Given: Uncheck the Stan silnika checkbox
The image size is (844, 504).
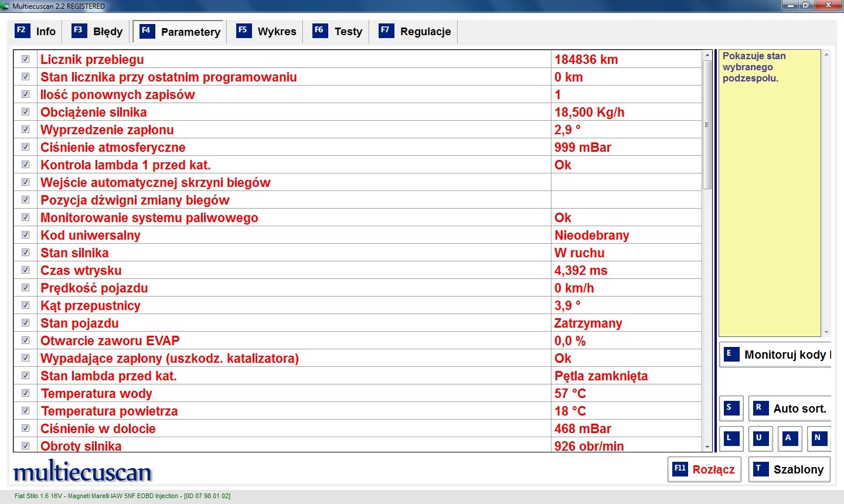Looking at the screenshot, I should pyautogui.click(x=25, y=253).
